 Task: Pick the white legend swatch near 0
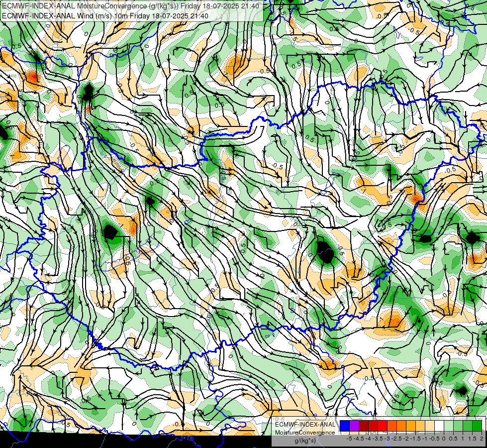coord(439,426)
